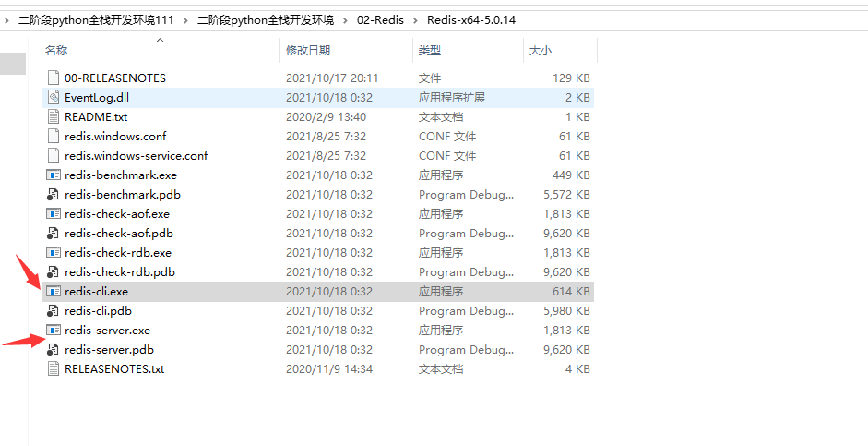Select the redis-server.exe application icon
This screenshot has width=868, height=446.
point(54,331)
